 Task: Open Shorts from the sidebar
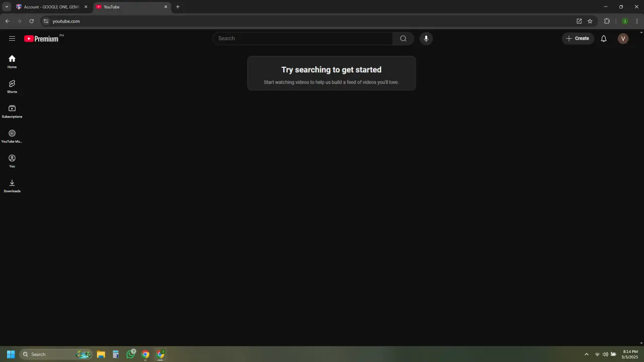tap(12, 86)
